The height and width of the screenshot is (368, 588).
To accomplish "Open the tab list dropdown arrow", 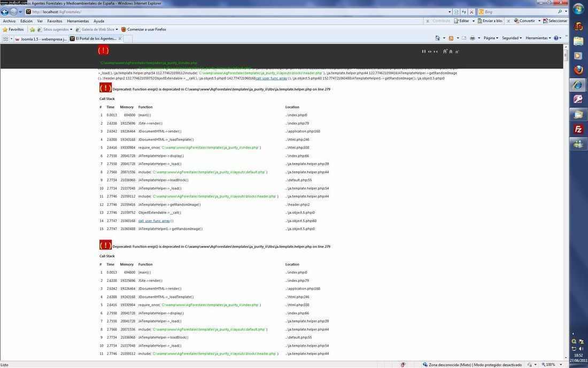I will [x=11, y=39].
